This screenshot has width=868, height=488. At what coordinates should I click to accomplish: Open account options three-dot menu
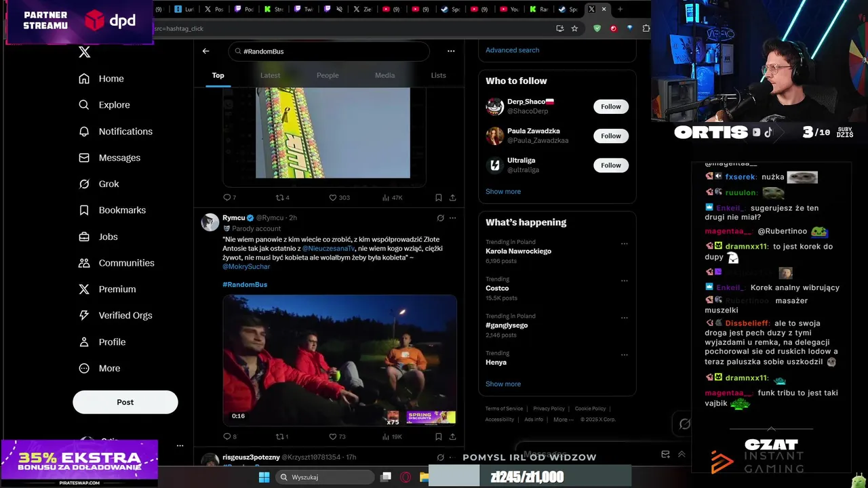[180, 445]
